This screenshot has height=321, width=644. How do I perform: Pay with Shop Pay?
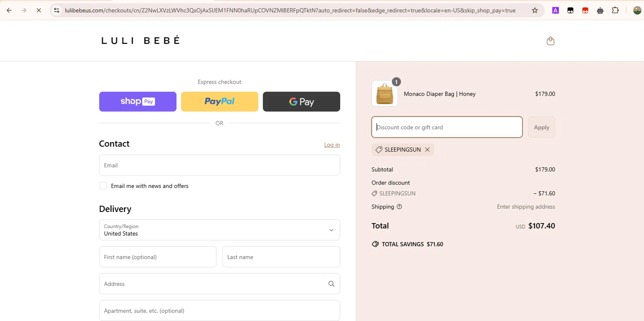click(x=138, y=102)
